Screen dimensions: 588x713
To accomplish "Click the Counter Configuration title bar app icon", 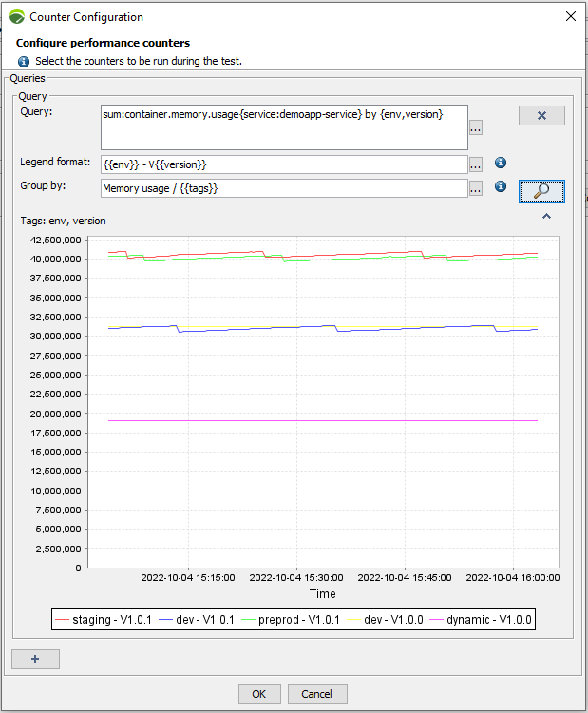I will tap(16, 16).
